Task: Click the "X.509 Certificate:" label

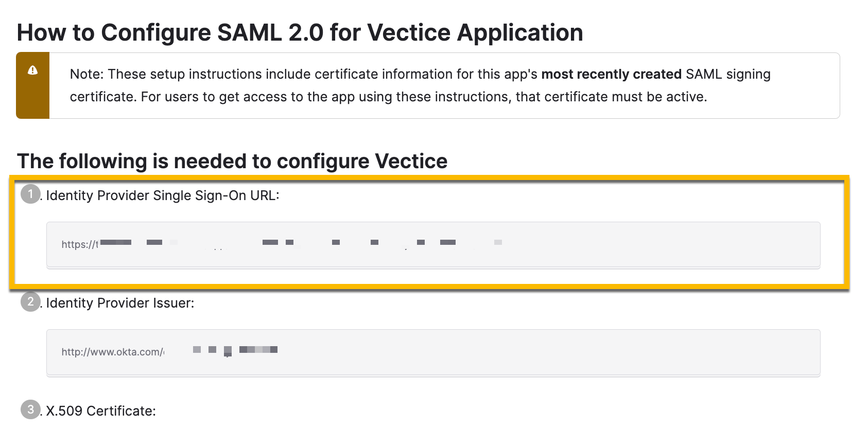Action: [101, 411]
